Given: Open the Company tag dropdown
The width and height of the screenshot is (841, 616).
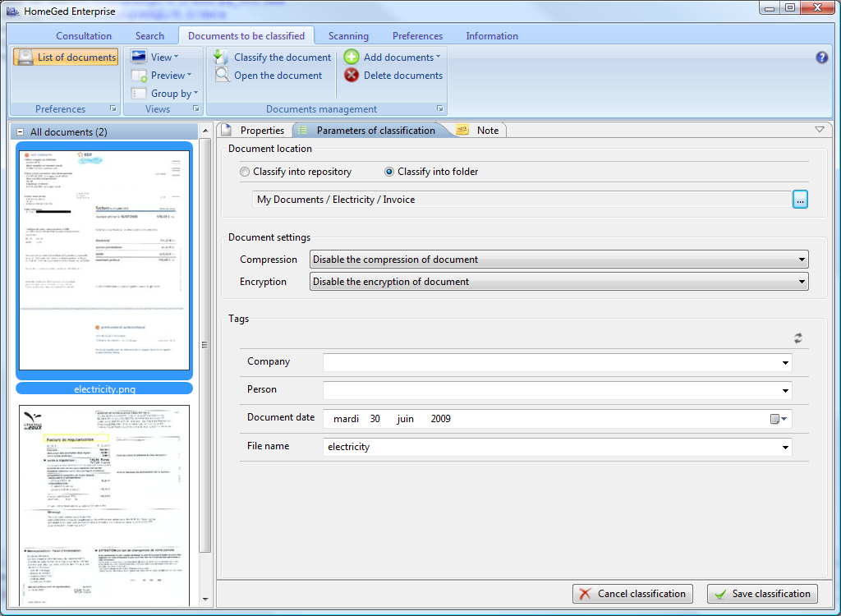Looking at the screenshot, I should point(785,361).
